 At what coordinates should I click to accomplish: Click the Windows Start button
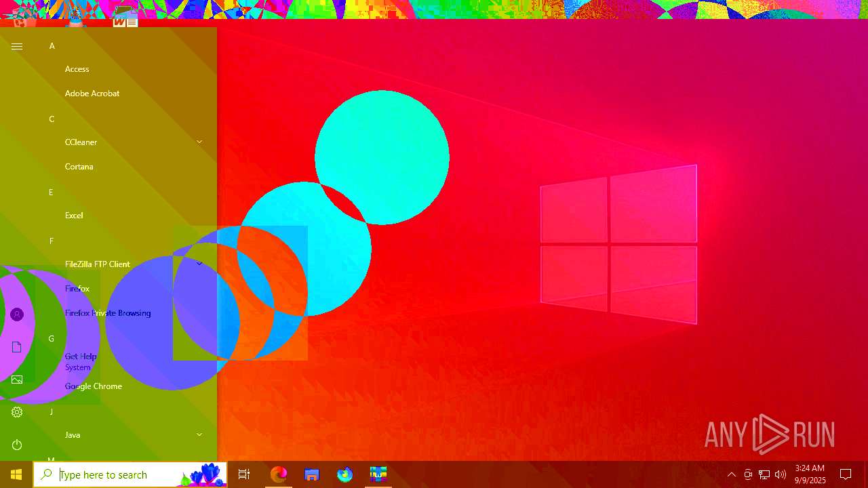pyautogui.click(x=16, y=474)
